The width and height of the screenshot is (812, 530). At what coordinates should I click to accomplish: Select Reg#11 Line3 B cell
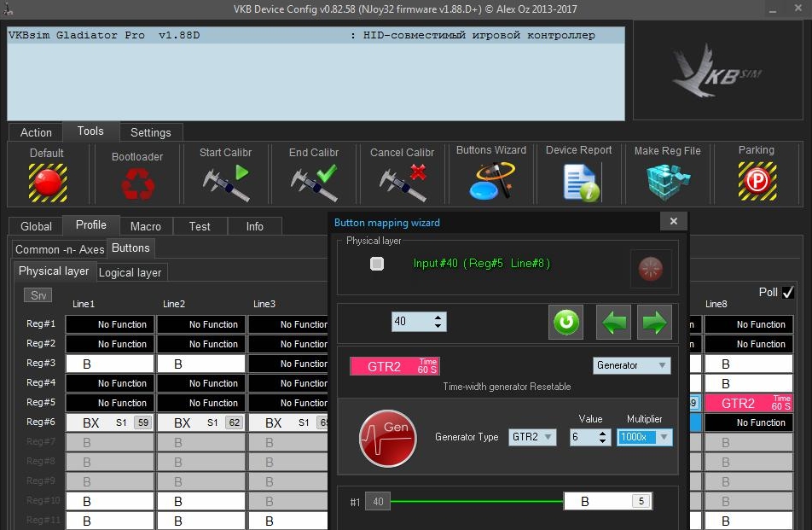coord(288,521)
